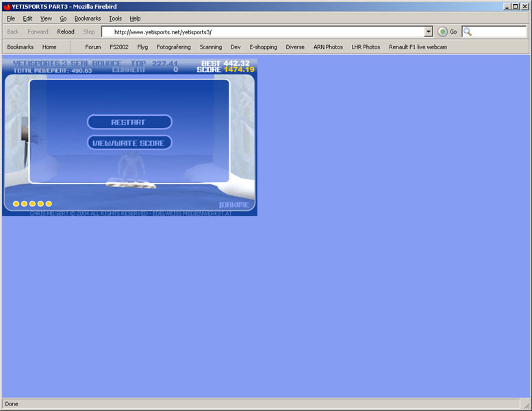Restart the Seal Bounce game
This screenshot has width=532, height=411.
129,122
